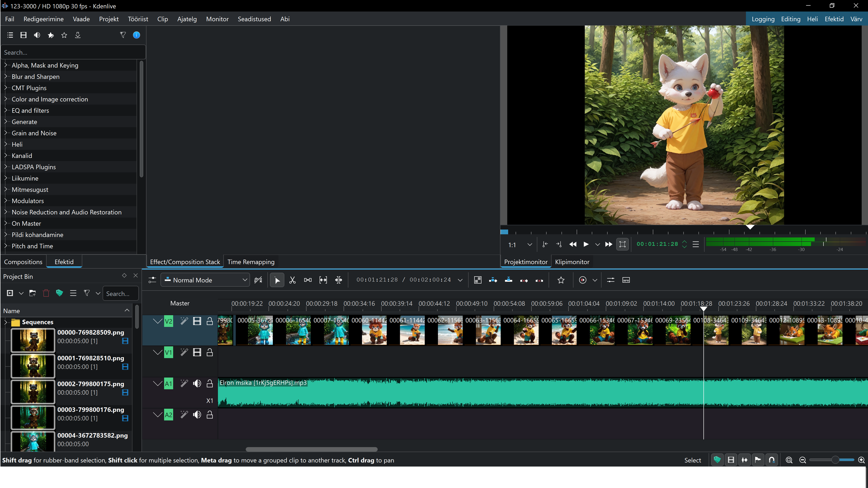Toggle the mix clips overlay icon
Screen dimensions: 868x488
477,280
